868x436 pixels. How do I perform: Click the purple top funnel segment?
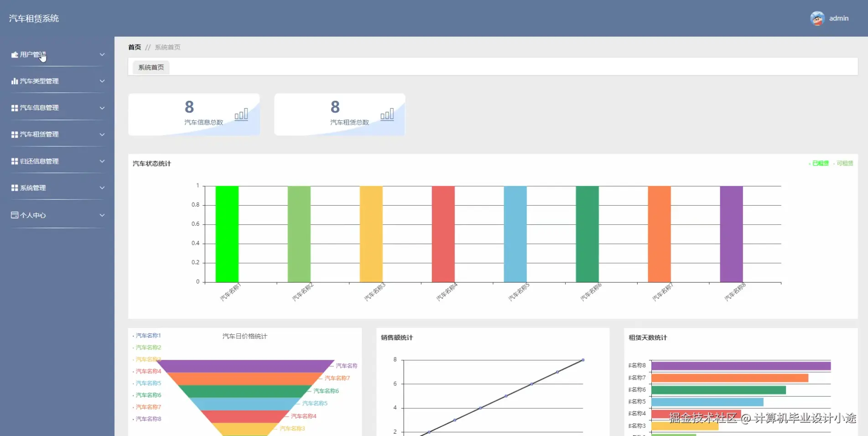point(245,366)
